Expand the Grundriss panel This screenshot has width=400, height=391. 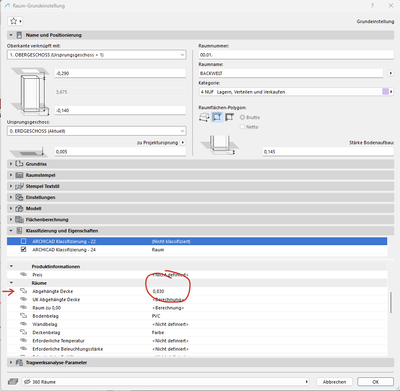[x=11, y=164]
